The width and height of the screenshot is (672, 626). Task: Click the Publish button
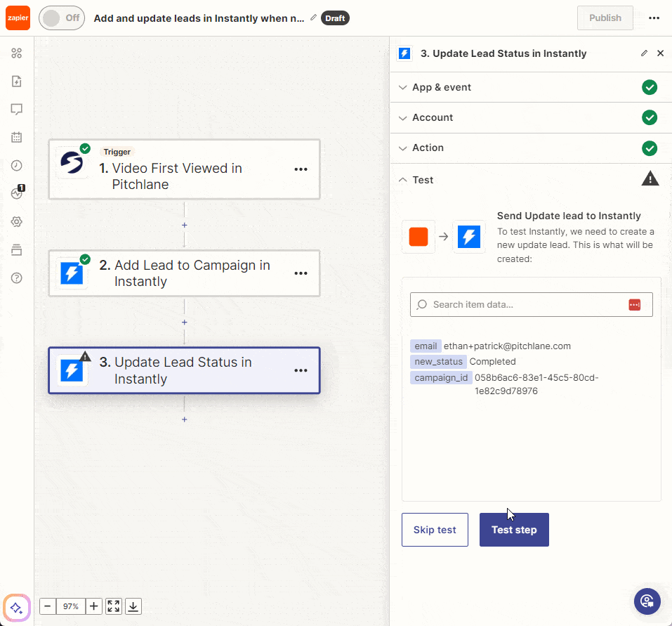pos(605,18)
